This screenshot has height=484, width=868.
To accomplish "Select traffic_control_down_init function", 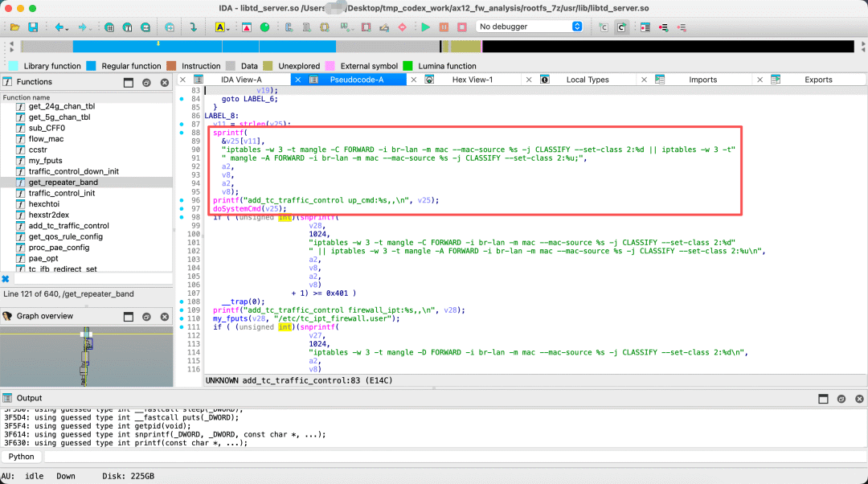I will click(x=74, y=172).
